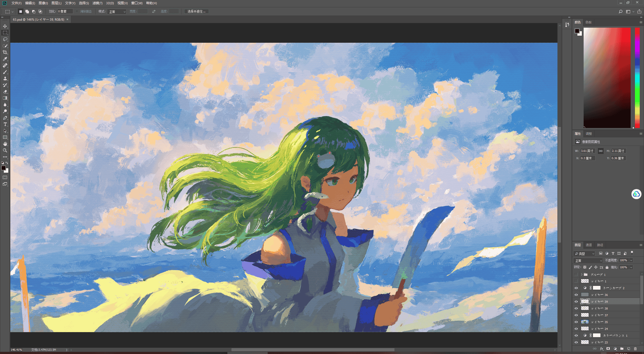This screenshot has height=354, width=644.
Task: Hide layer レイヤー 35
Action: [x=576, y=322]
